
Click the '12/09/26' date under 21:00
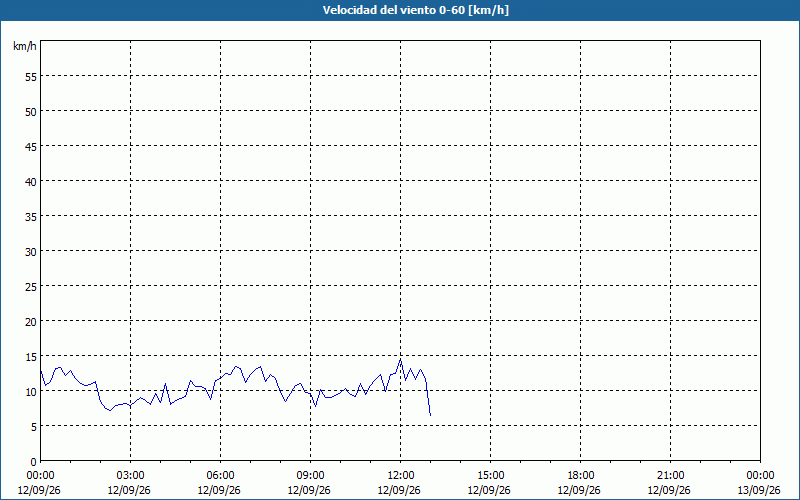point(669,490)
